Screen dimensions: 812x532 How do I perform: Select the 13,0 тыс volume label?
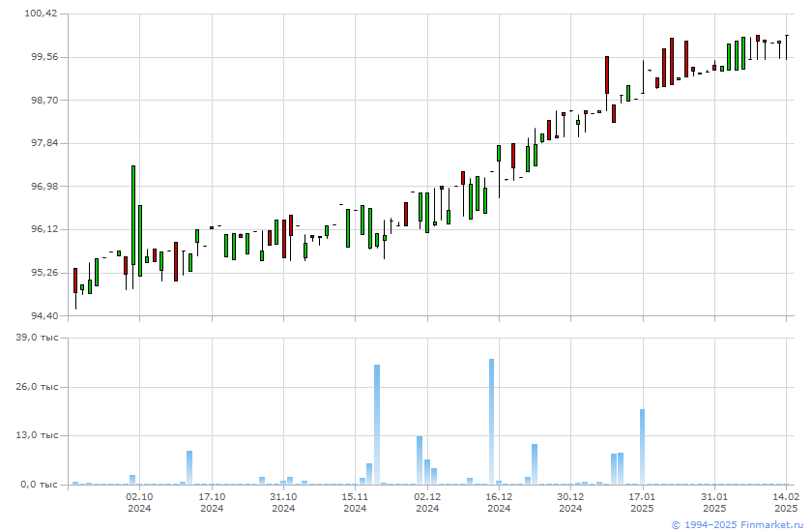point(37,435)
